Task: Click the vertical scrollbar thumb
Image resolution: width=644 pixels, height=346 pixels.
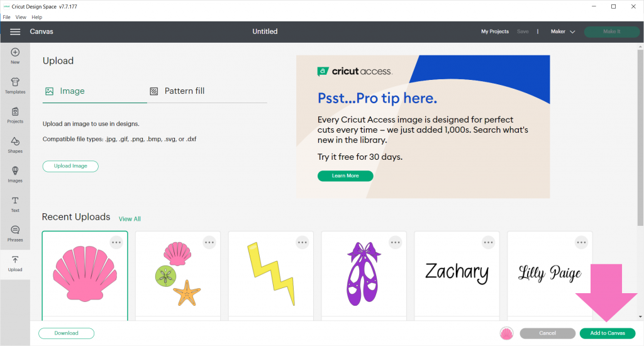Action: click(x=640, y=138)
